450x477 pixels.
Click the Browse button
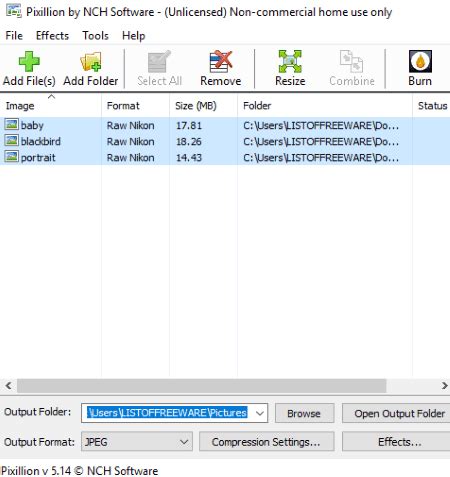coord(304,414)
